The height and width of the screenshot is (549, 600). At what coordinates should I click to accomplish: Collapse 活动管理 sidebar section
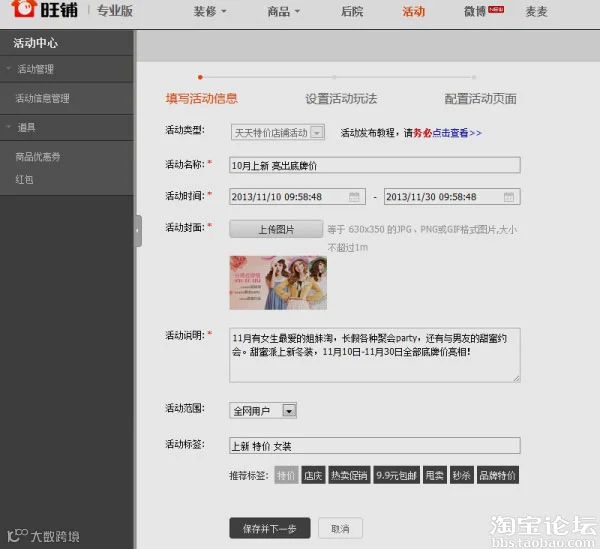click(x=8, y=68)
